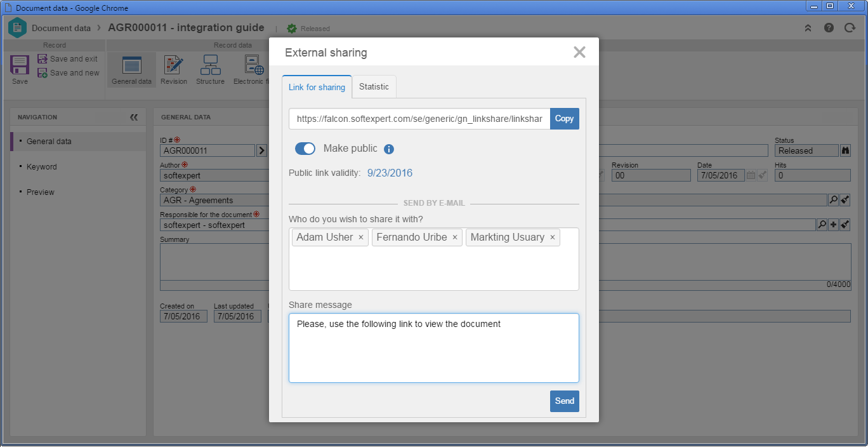Open the Structure toolbar icon
Viewport: 868px width, 447px height.
coord(210,65)
